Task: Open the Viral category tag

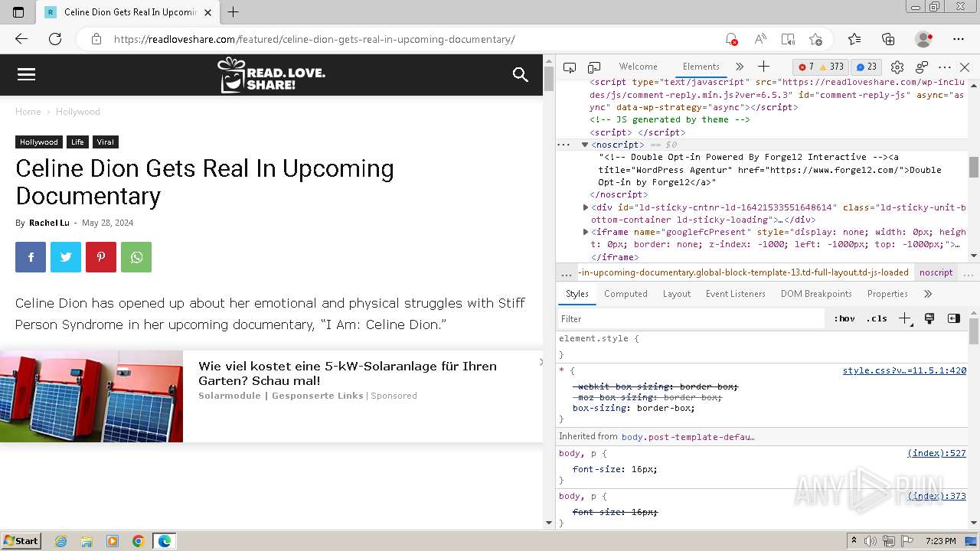Action: 106,142
